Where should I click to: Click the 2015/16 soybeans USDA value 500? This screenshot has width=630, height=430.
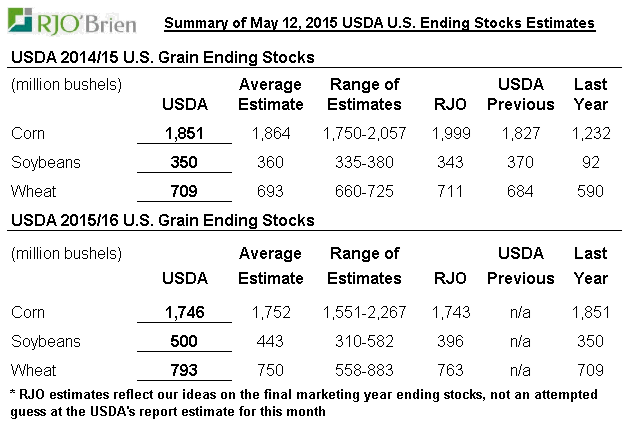coord(185,341)
